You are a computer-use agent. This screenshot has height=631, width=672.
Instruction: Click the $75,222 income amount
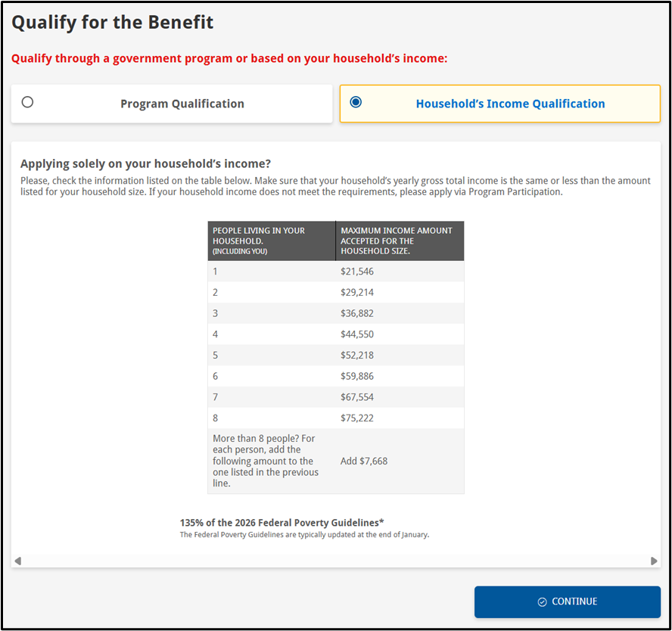point(357,418)
